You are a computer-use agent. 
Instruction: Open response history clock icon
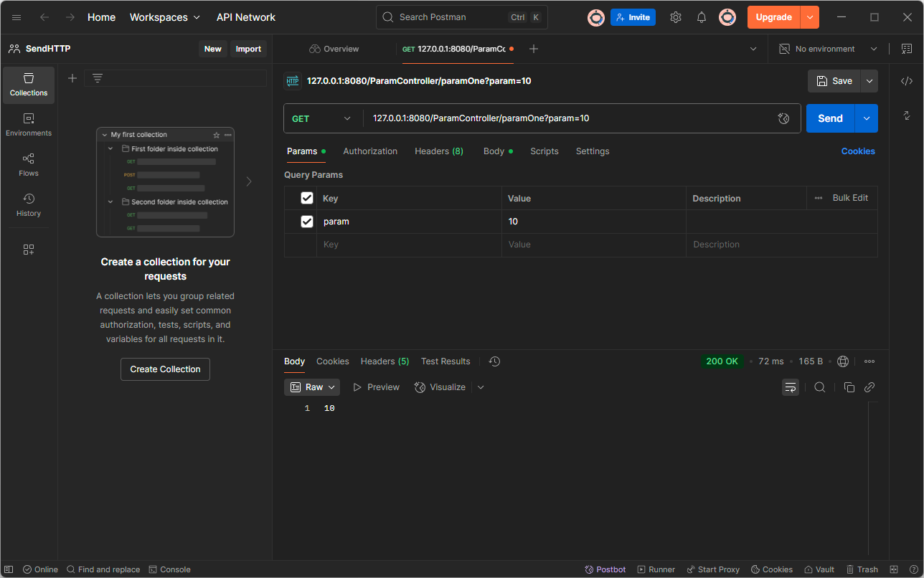coord(494,361)
